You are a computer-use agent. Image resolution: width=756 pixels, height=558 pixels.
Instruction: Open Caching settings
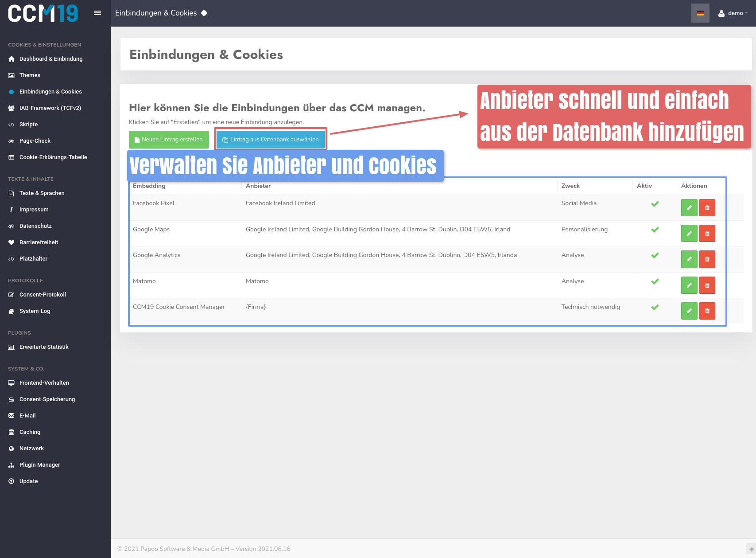(30, 432)
